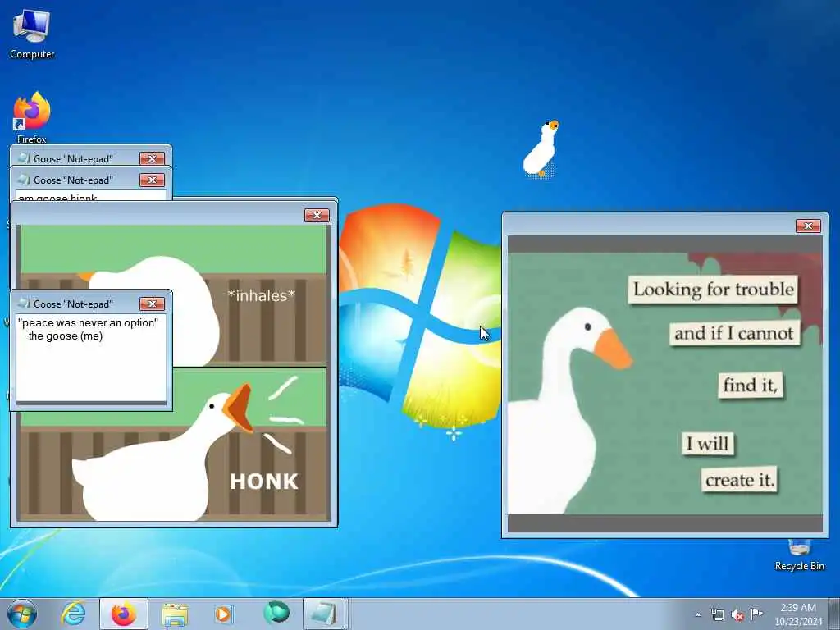Click the '*inhales*' caption in the meme

coord(262,295)
